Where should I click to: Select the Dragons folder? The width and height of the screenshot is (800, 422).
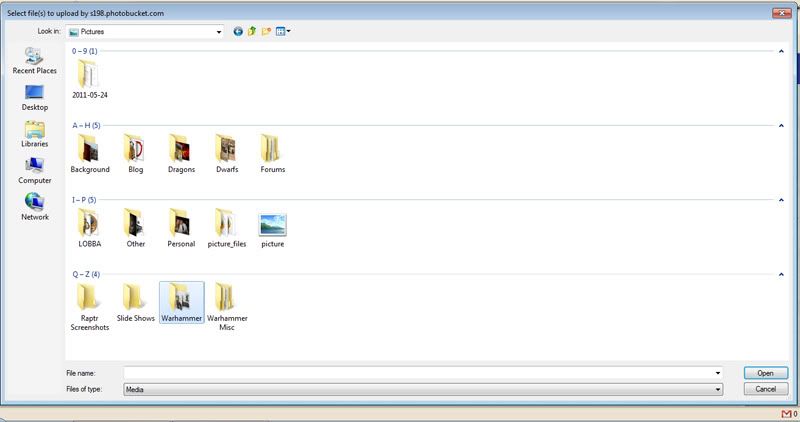(x=182, y=154)
